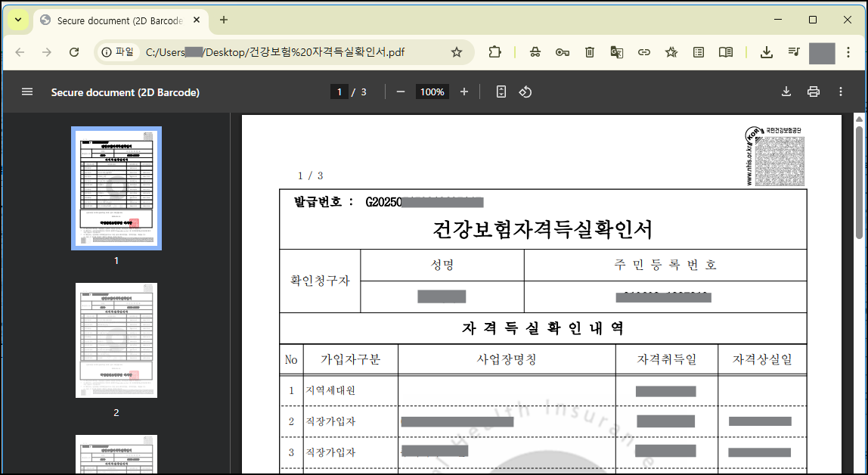The image size is (868, 475).
Task: Click 직장가입자 in row 2
Action: click(330, 421)
